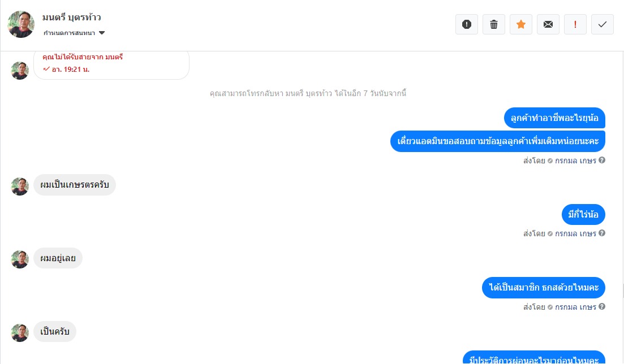Mark conversation as spam with exclamation octagon icon
The width and height of the screenshot is (624, 364).
point(466,24)
